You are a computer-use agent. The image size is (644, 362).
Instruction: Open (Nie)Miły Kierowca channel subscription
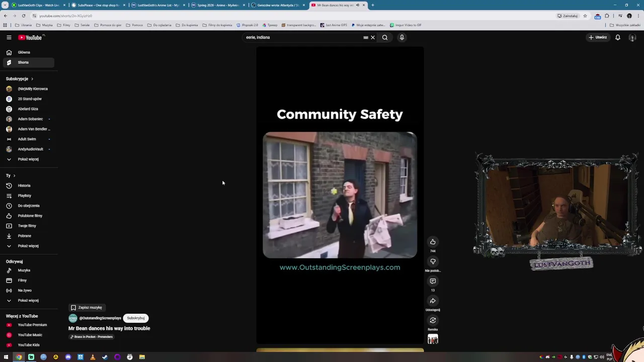pyautogui.click(x=29, y=88)
